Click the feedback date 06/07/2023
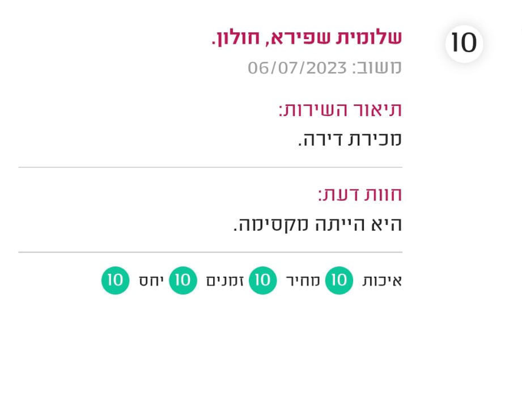522x420 pixels. coord(297,68)
